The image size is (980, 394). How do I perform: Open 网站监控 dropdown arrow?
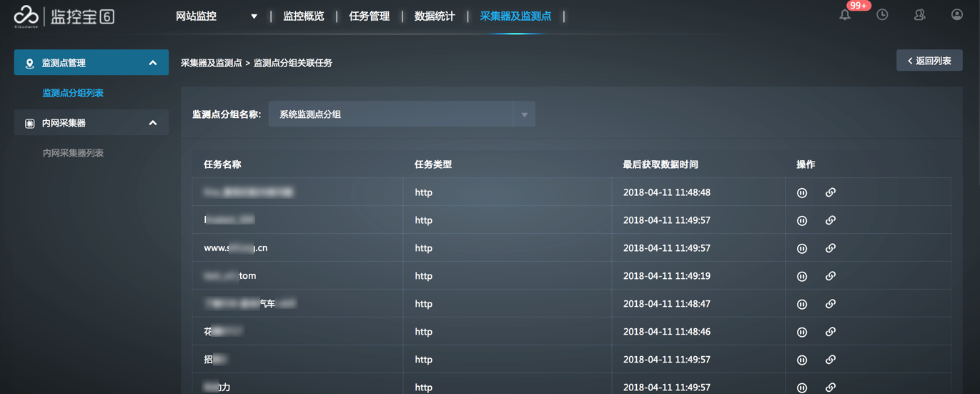tap(254, 16)
